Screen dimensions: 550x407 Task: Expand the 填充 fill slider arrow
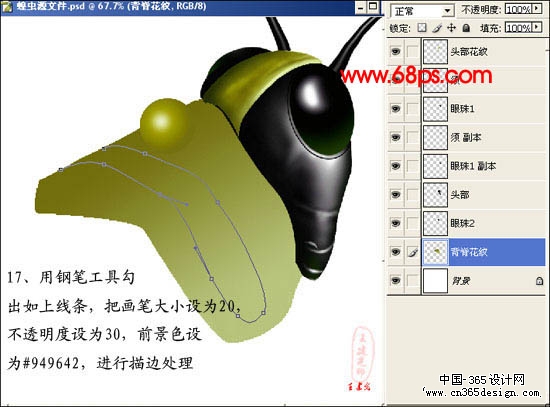[x=537, y=27]
